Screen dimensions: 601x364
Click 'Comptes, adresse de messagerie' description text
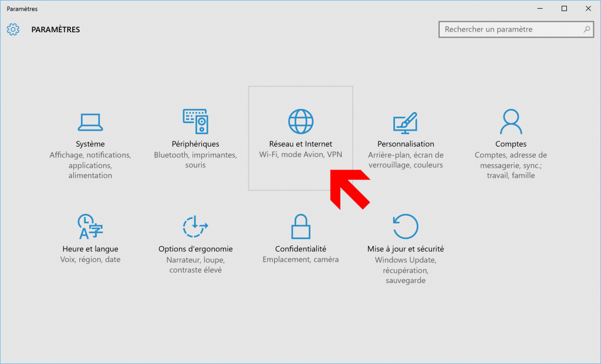coord(511,165)
